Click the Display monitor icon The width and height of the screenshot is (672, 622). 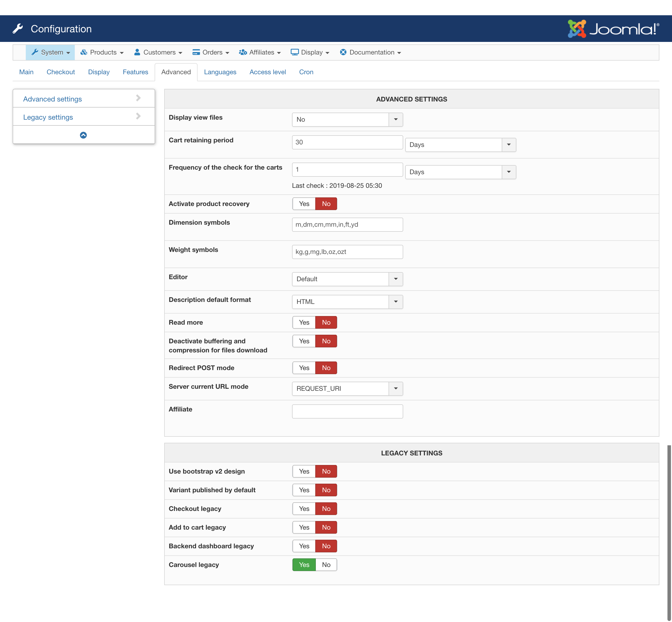click(295, 52)
